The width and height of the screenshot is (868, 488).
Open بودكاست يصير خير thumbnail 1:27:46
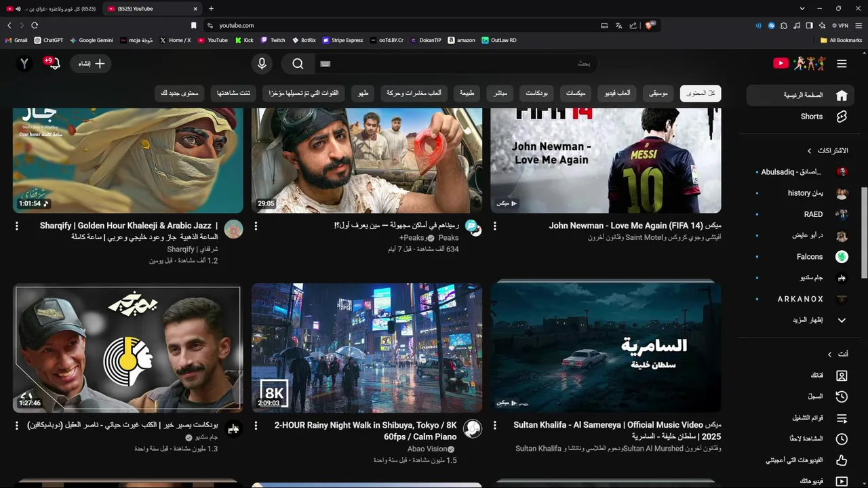[128, 348]
